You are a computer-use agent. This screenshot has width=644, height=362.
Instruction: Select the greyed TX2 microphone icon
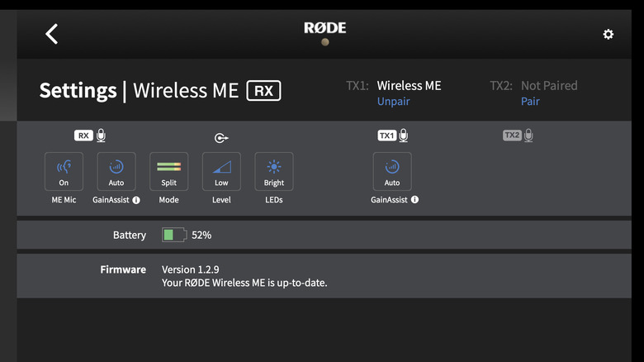pyautogui.click(x=518, y=136)
